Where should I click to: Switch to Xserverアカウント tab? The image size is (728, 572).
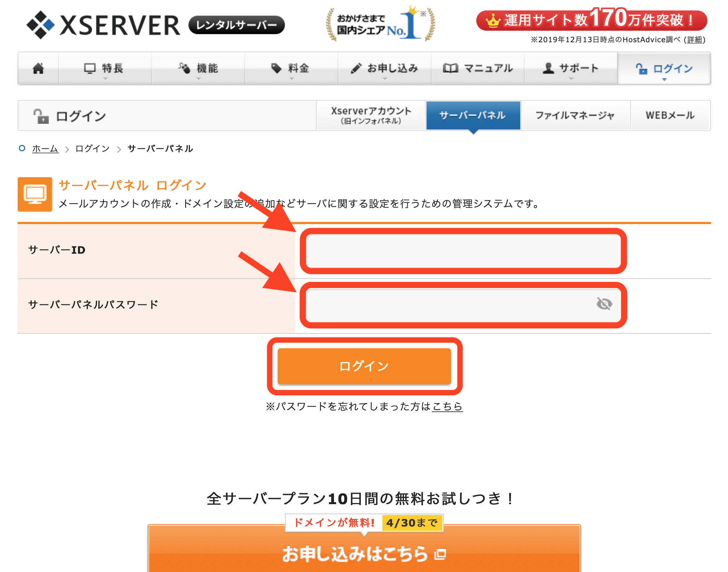point(371,115)
